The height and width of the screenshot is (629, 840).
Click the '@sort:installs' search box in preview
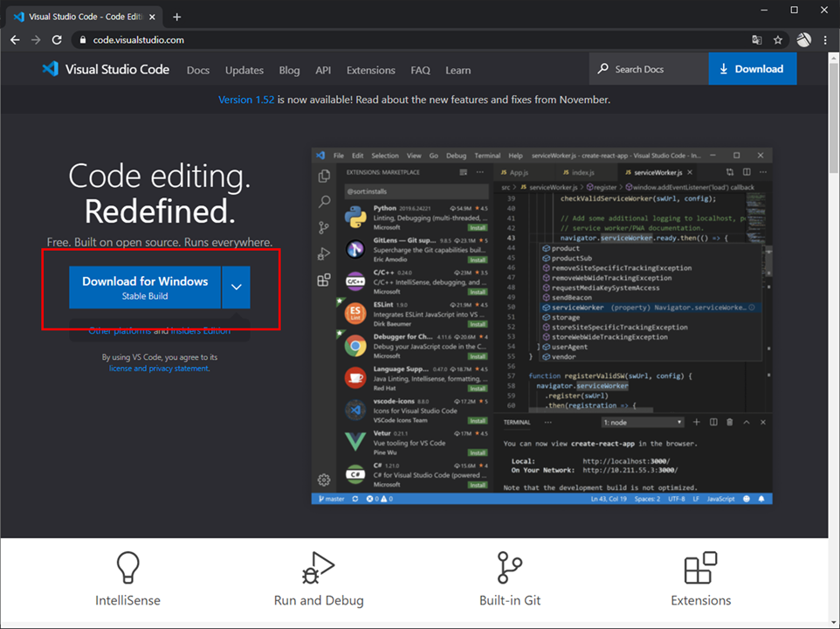click(x=417, y=191)
